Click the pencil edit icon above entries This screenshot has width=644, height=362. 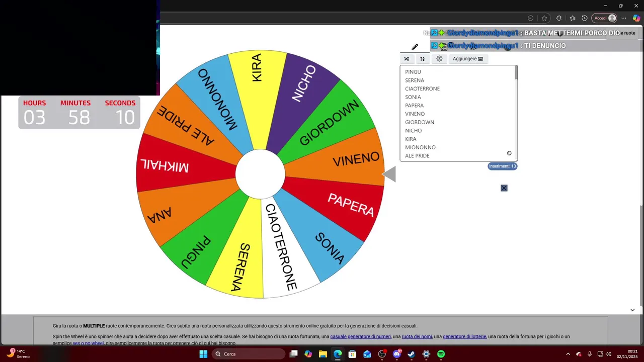(x=415, y=47)
